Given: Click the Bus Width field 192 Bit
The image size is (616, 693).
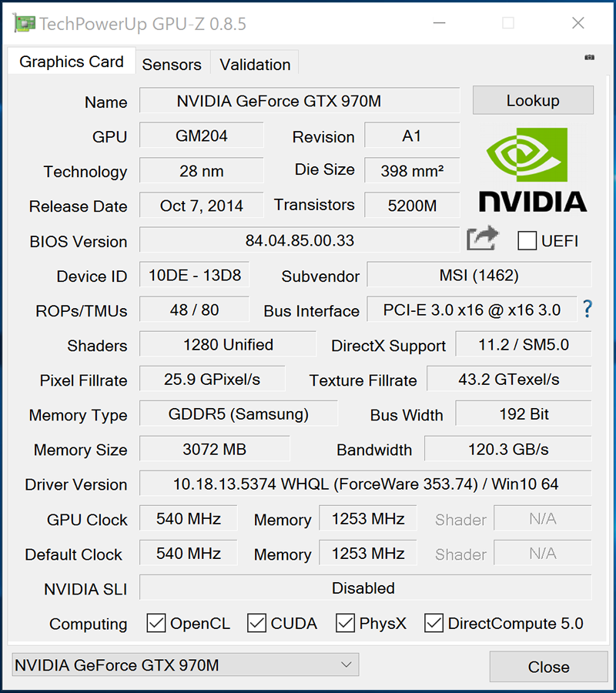Looking at the screenshot, I should coord(523,413).
